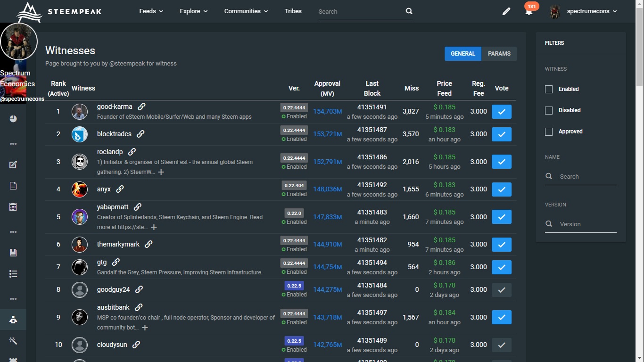Open the Explore dropdown menu
The image size is (644, 362).
[x=194, y=11]
